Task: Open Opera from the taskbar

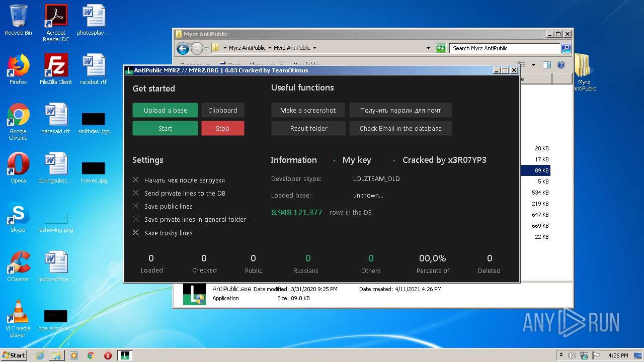Action: click(x=108, y=355)
